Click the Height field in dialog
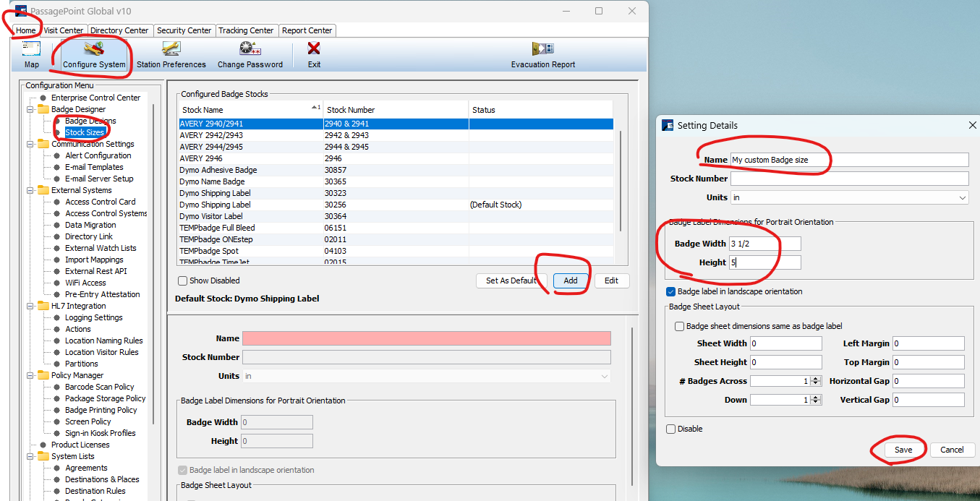This screenshot has height=501, width=980. (x=764, y=262)
